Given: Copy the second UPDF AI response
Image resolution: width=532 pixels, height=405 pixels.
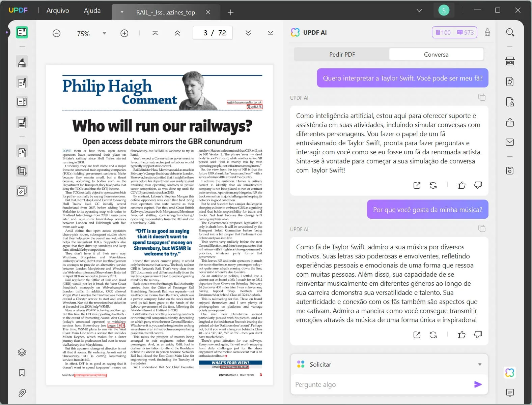Looking at the screenshot, I should (x=482, y=229).
